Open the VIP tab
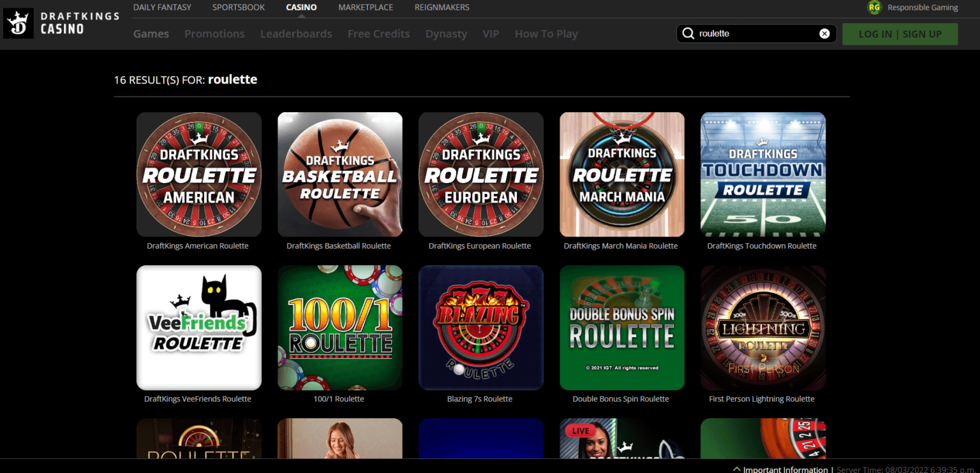Screen dimensions: 980x473 point(491,34)
